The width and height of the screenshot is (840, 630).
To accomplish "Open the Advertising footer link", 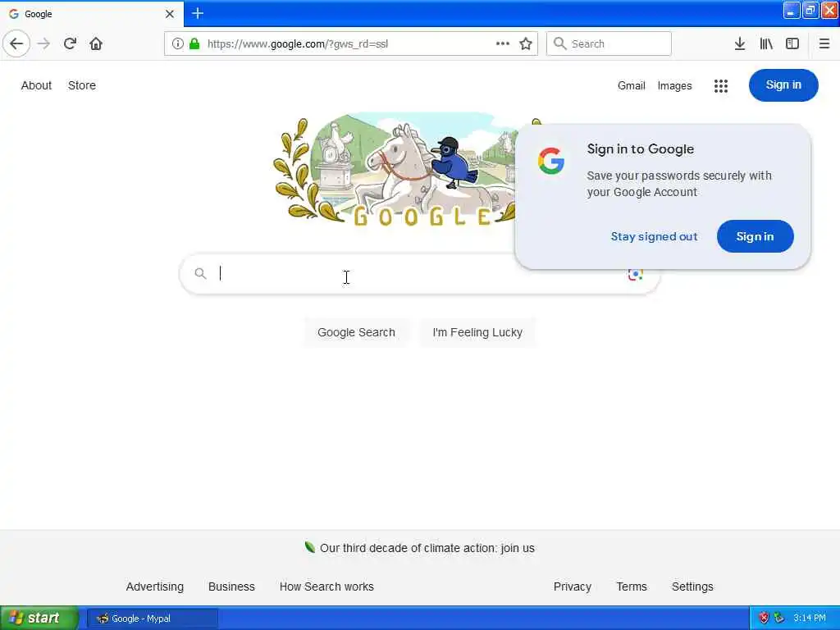I will (x=155, y=587).
